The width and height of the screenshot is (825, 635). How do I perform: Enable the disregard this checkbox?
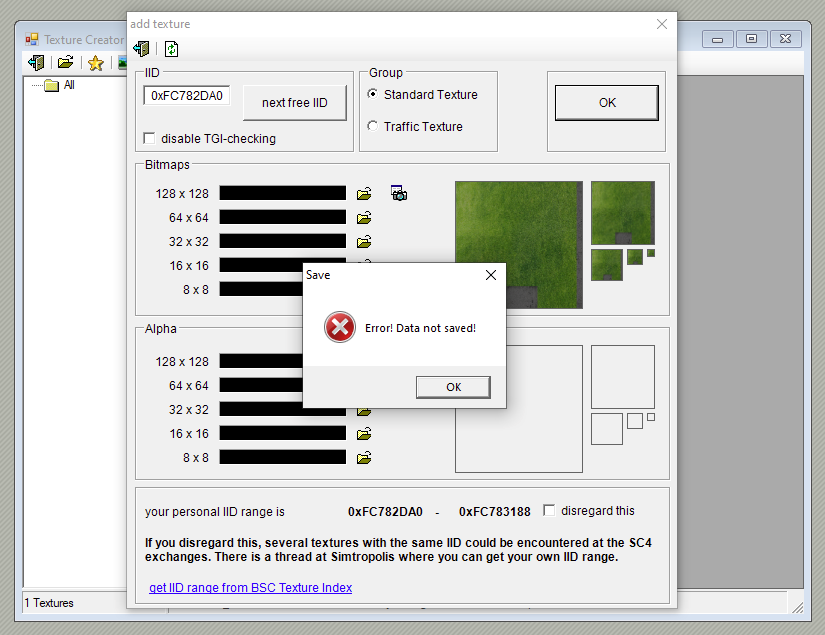tap(549, 510)
